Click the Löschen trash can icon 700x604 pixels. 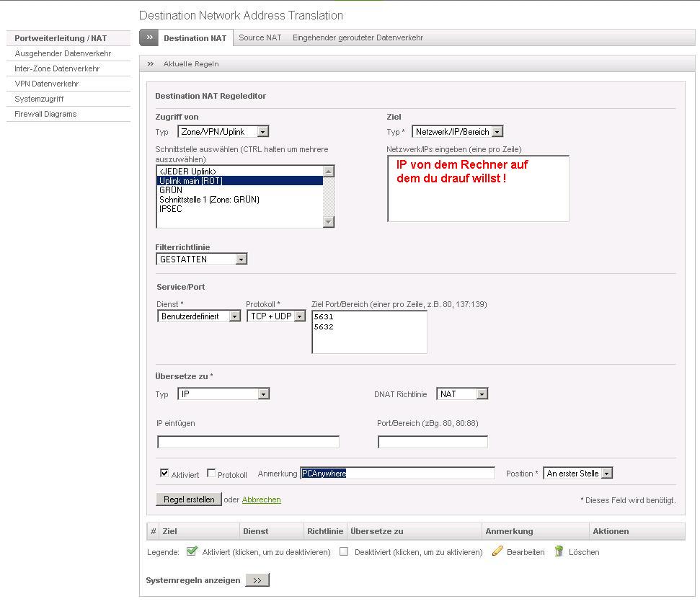click(559, 551)
